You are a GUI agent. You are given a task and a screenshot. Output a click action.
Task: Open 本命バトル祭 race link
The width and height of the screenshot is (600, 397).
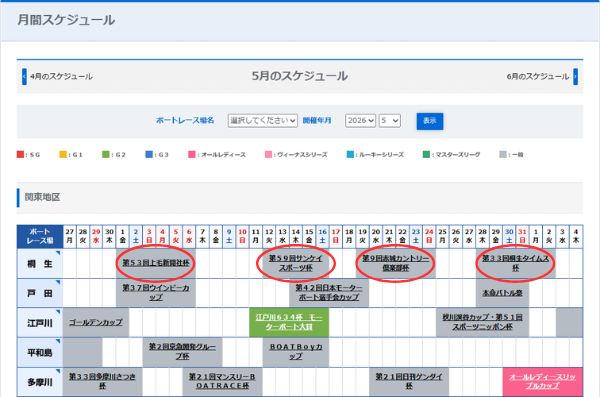click(x=502, y=293)
